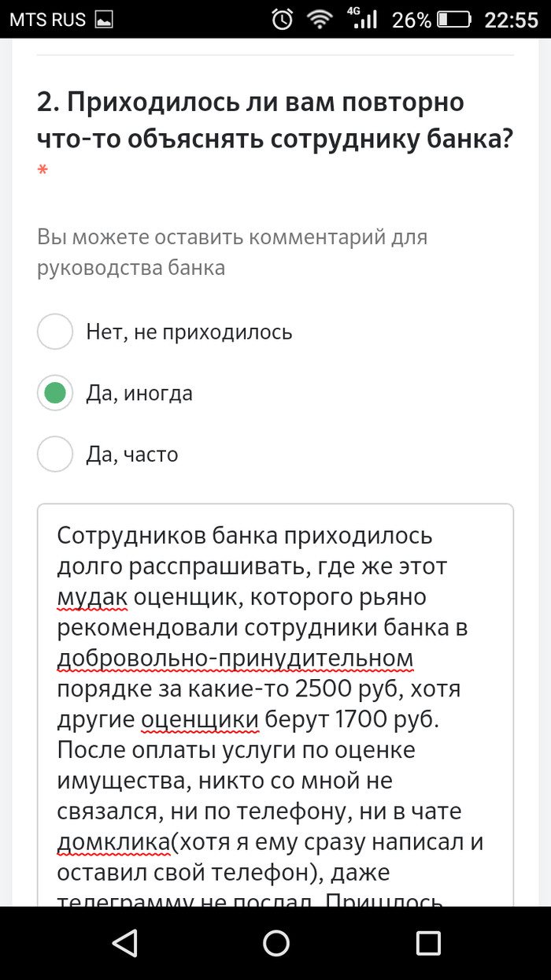Image resolution: width=551 pixels, height=980 pixels.
Task: Open recent apps with the square button
Action: 428,943
